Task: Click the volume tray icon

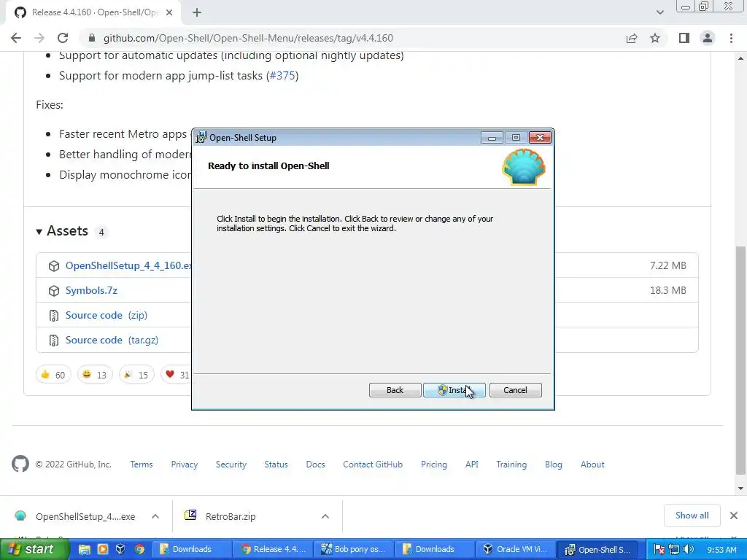Action: coord(689,550)
